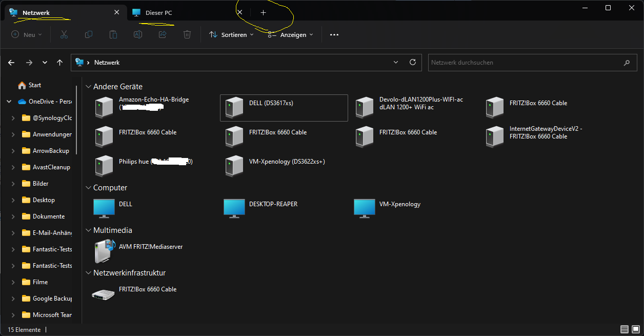
Task: Refresh the Netzwerk view
Action: click(x=413, y=62)
